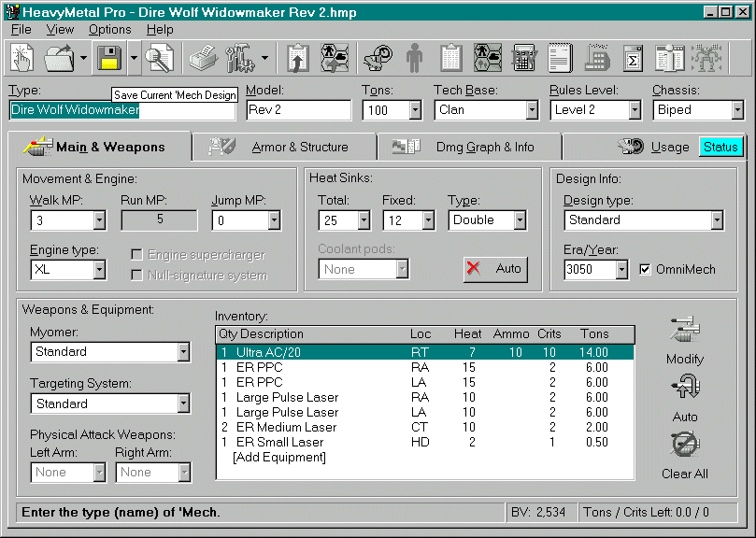Open the Walk MP dropdown
Viewport: 756px width, 538px height.
click(99, 220)
